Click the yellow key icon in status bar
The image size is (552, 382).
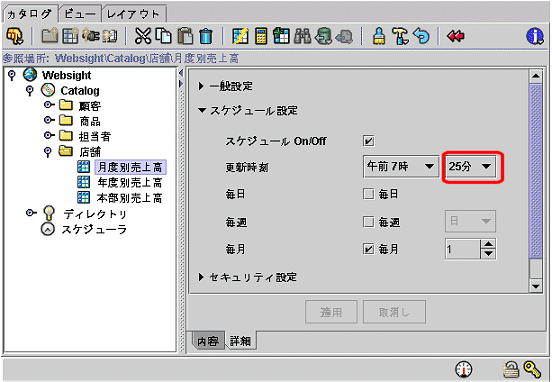pos(532,370)
